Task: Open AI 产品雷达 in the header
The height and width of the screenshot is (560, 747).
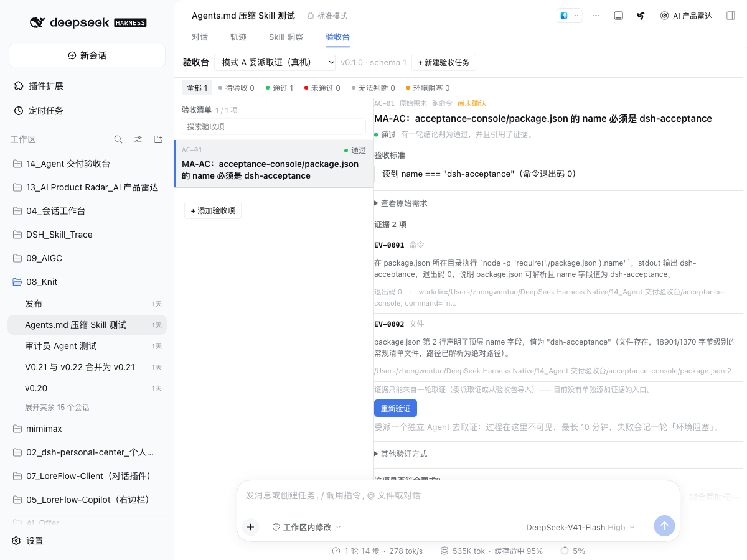Action: click(x=686, y=16)
